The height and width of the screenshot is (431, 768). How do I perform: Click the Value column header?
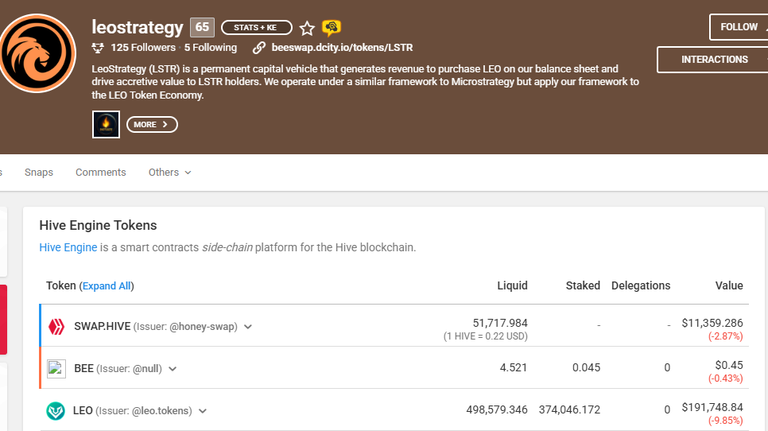tap(729, 286)
